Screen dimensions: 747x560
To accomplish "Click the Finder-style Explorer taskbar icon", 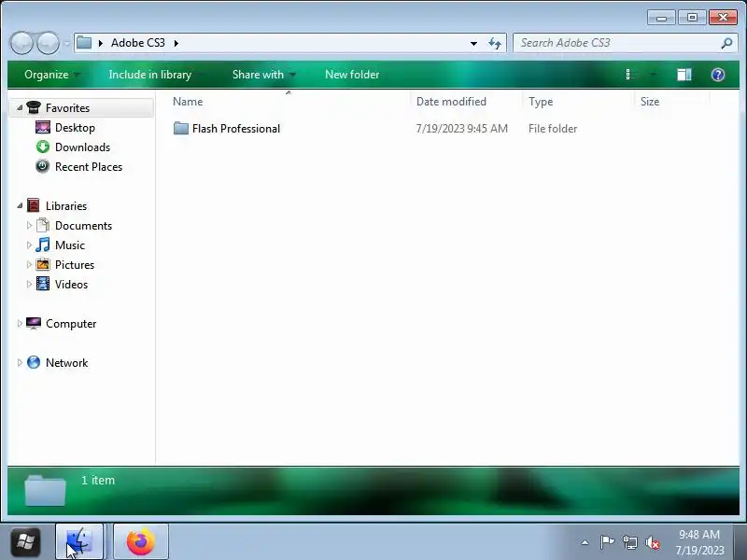I will click(x=79, y=541).
